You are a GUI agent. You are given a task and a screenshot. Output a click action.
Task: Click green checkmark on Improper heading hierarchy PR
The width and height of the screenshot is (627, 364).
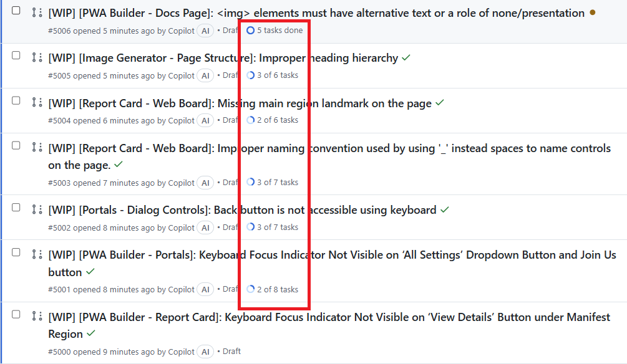point(406,58)
